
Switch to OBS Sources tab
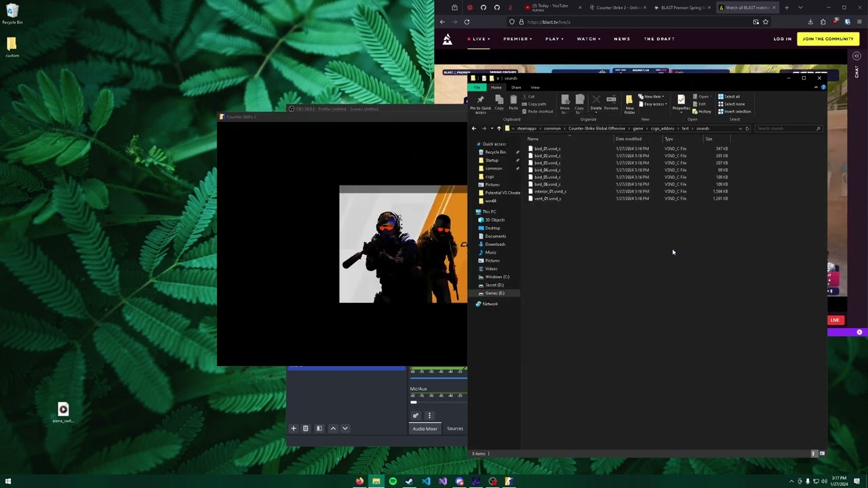[455, 428]
